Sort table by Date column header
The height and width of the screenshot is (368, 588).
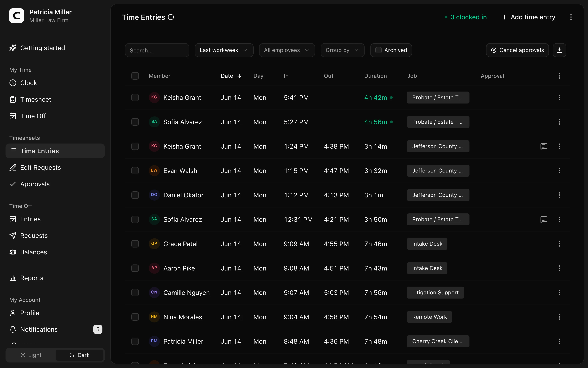coord(231,76)
